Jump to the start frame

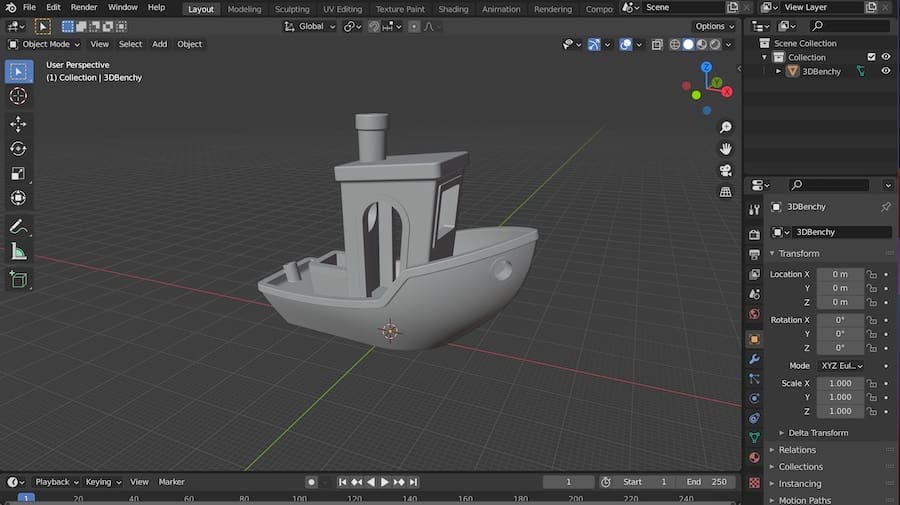point(342,482)
